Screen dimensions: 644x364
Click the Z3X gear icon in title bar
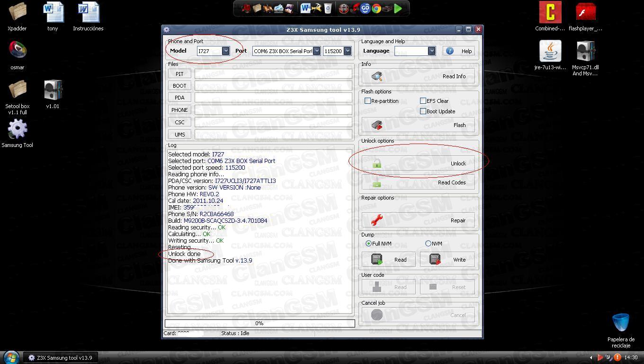coord(167,29)
